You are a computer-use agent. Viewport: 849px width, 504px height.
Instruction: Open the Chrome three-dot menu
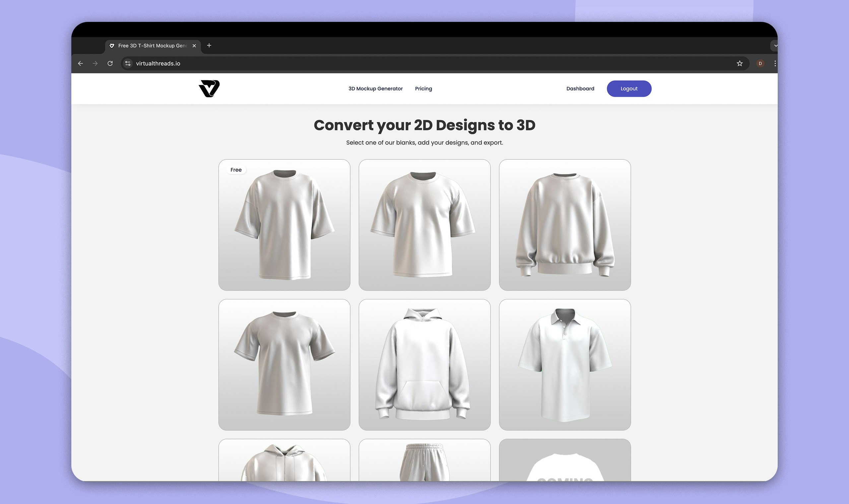775,64
